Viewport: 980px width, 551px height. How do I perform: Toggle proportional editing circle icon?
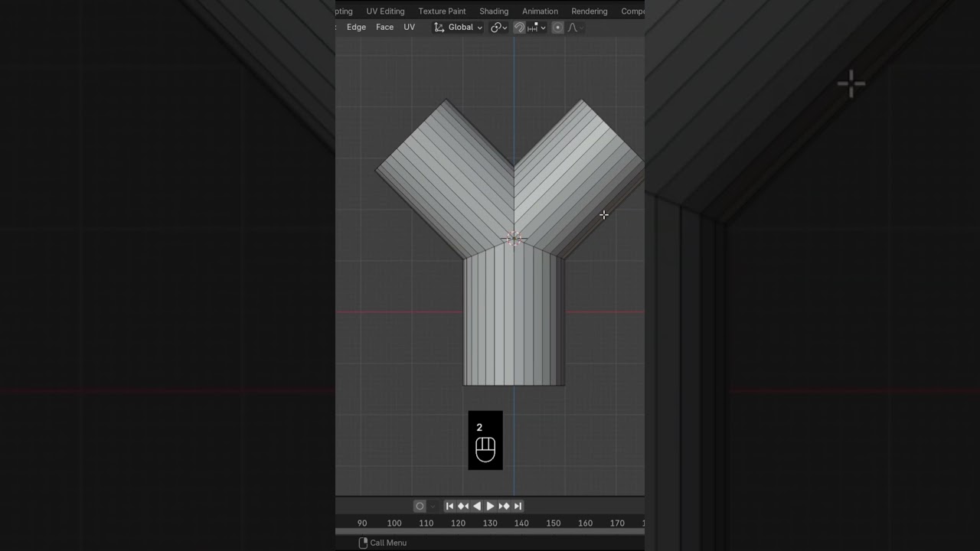coord(557,28)
